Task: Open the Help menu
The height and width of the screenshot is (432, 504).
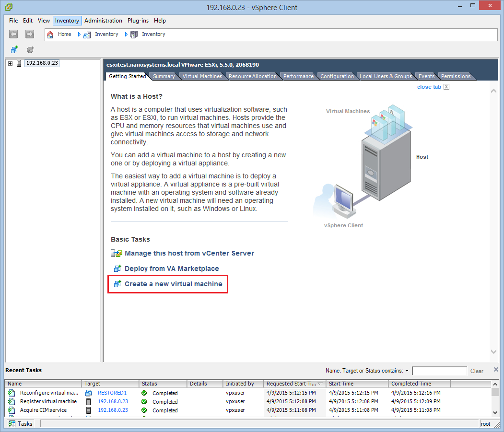Action: click(160, 21)
